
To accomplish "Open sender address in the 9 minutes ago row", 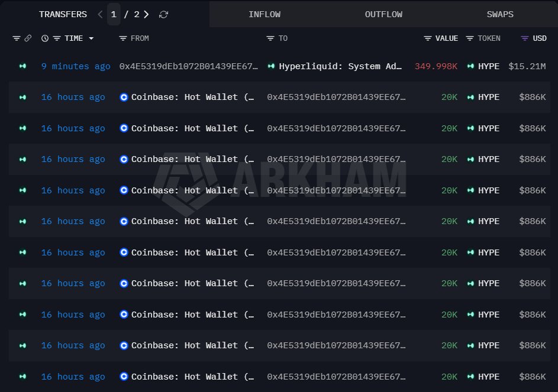I will coord(189,66).
